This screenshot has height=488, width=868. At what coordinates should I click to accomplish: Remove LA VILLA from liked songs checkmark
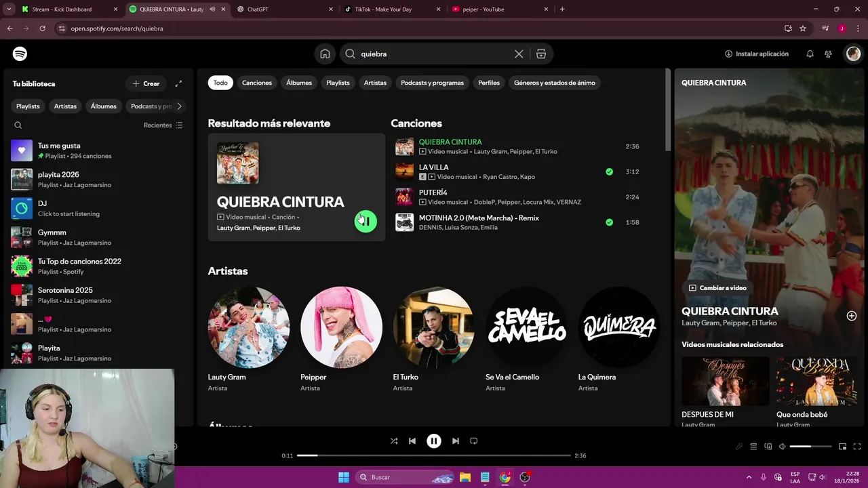coord(609,171)
